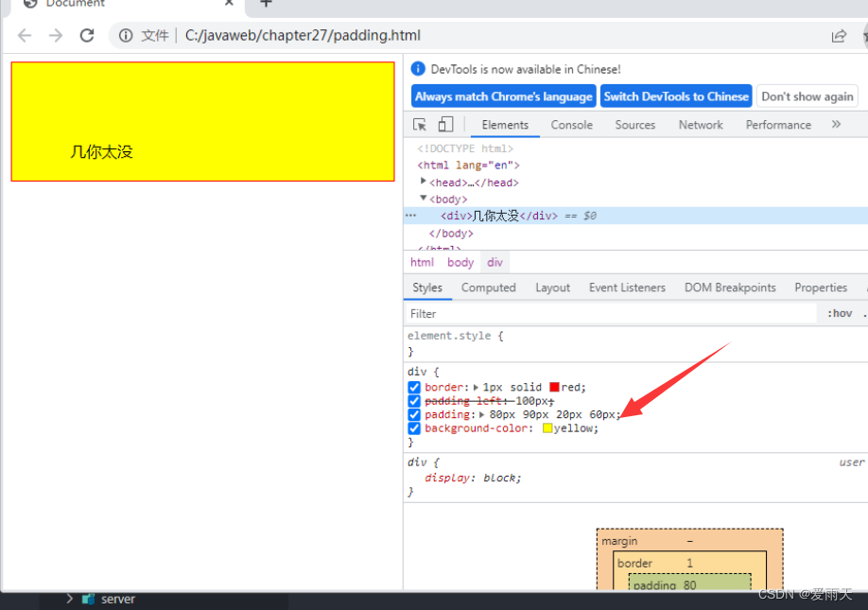Click body in the breadcrumb bar

pyautogui.click(x=460, y=262)
